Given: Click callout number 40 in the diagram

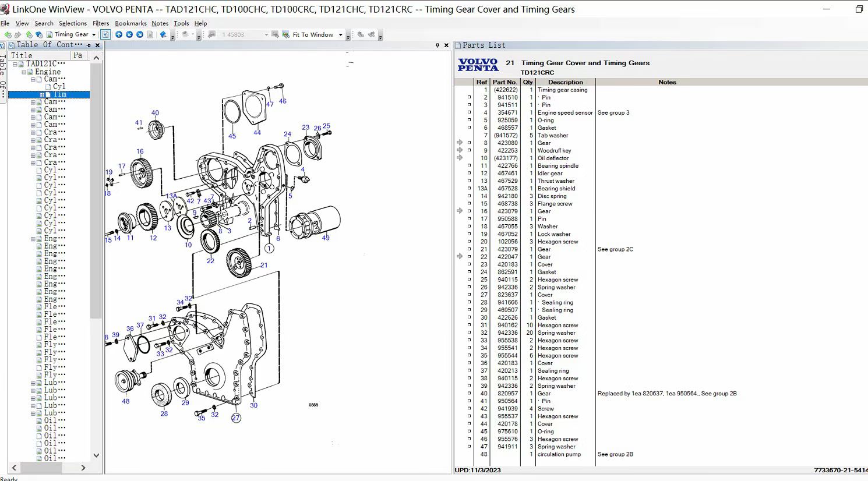Looking at the screenshot, I should tap(155, 113).
